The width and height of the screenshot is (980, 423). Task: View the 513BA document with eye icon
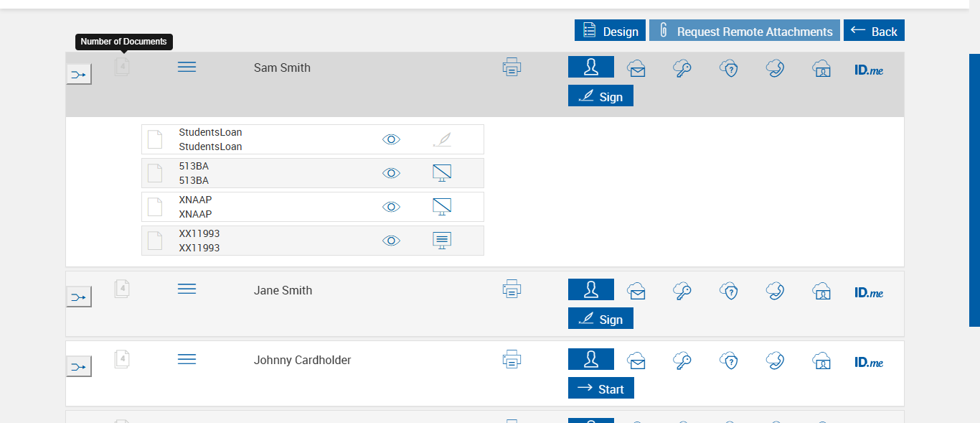click(391, 173)
